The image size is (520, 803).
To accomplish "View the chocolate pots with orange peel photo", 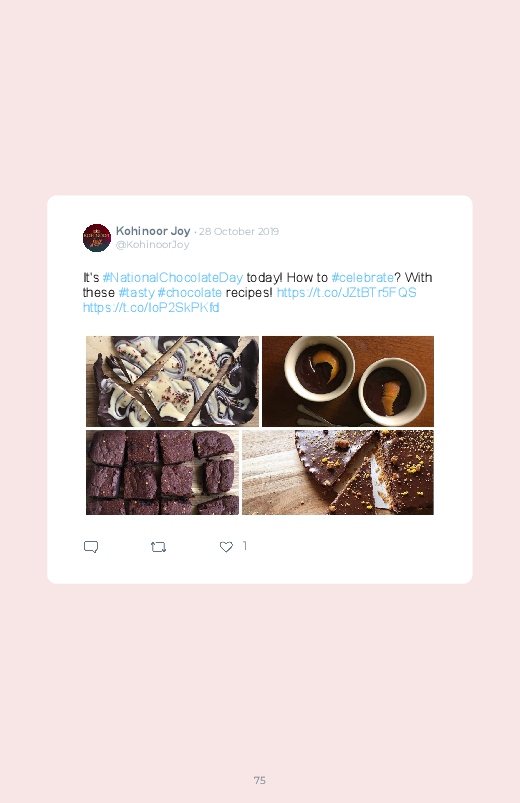I will (x=348, y=381).
